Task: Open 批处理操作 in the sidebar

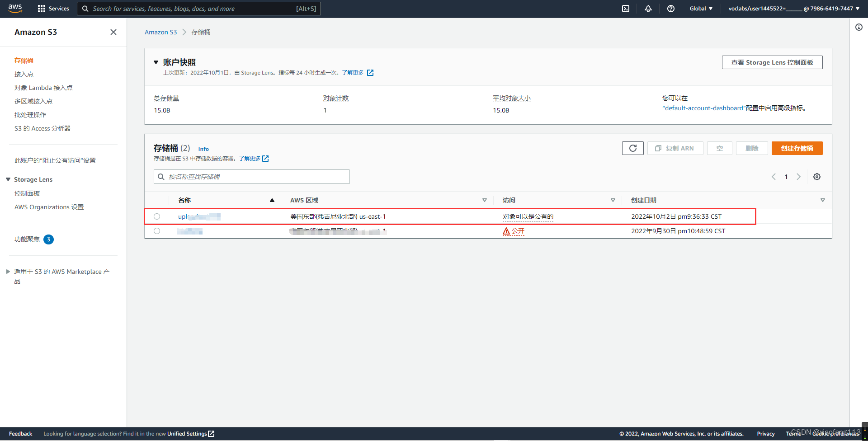Action: (x=30, y=115)
